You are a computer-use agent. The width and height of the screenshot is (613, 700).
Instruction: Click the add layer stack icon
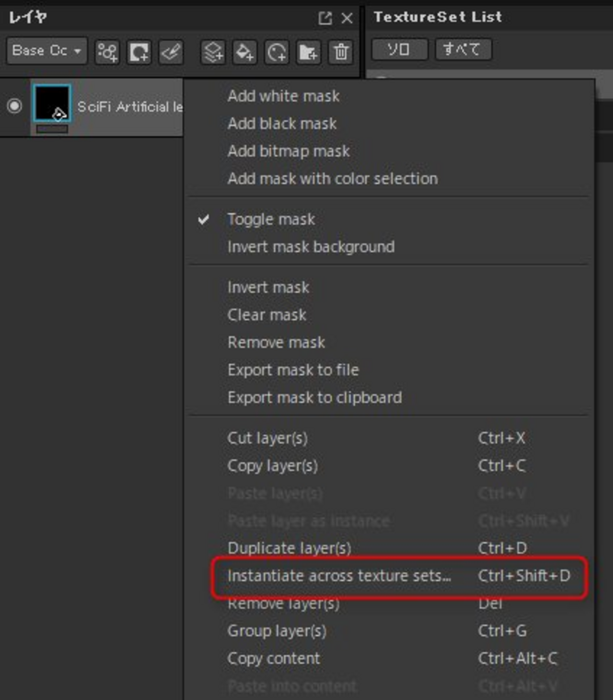[213, 51]
